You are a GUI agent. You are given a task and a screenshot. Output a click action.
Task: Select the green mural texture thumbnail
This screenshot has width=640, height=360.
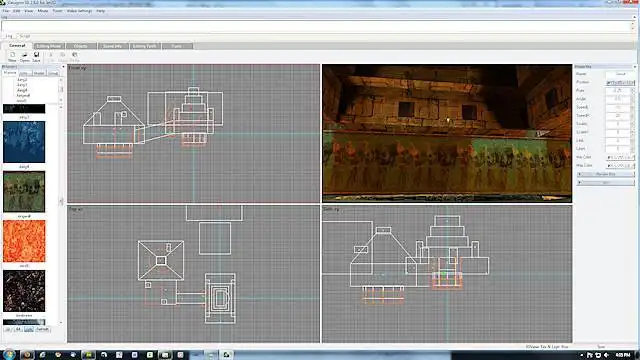coord(24,191)
